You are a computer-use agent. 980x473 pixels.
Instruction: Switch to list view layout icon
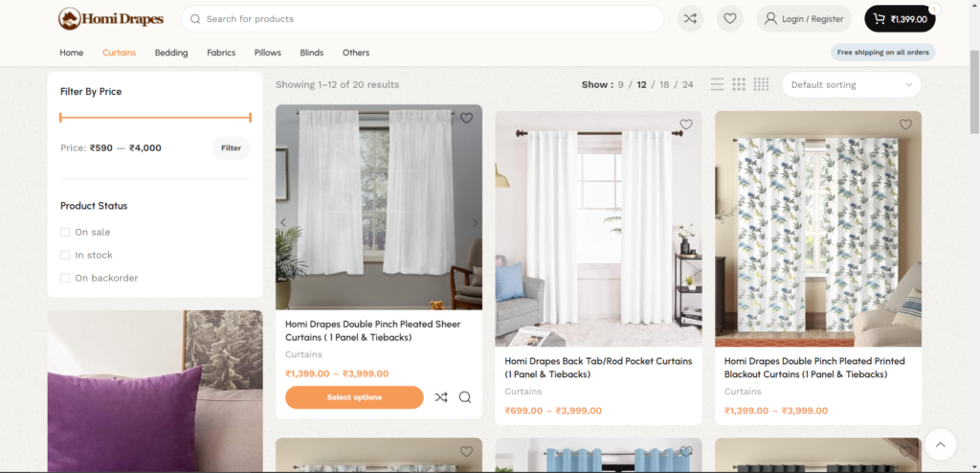point(718,84)
